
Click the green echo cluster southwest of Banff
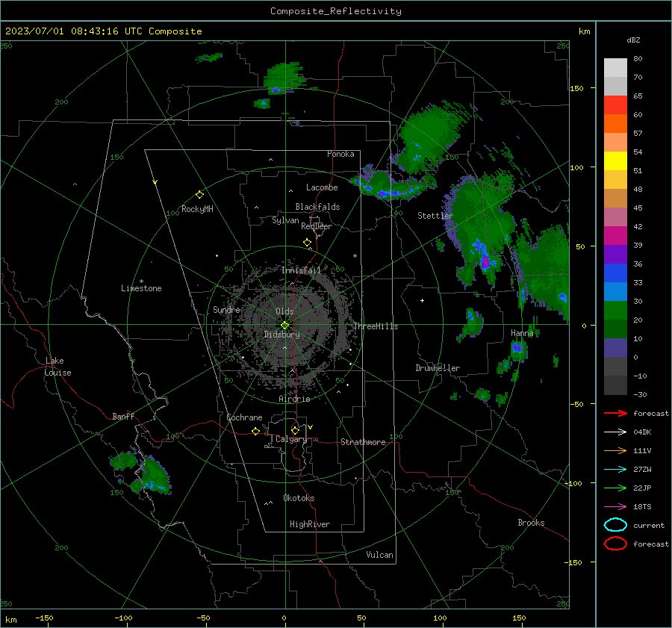[141, 473]
